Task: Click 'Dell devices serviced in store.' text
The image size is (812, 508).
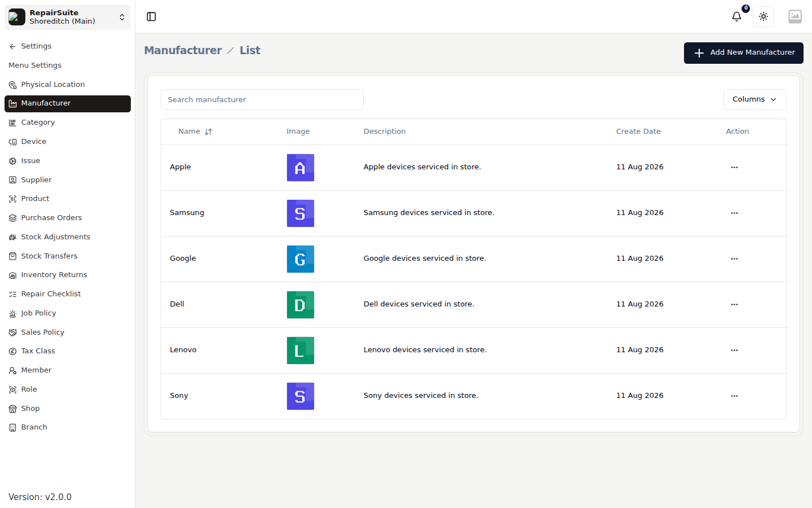Action: tap(419, 304)
